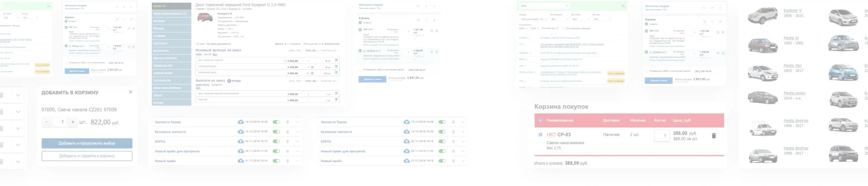Expand 'Кузовные запчасти' row chevron, left price list
The height and width of the screenshot is (186, 868).
pos(297,131)
